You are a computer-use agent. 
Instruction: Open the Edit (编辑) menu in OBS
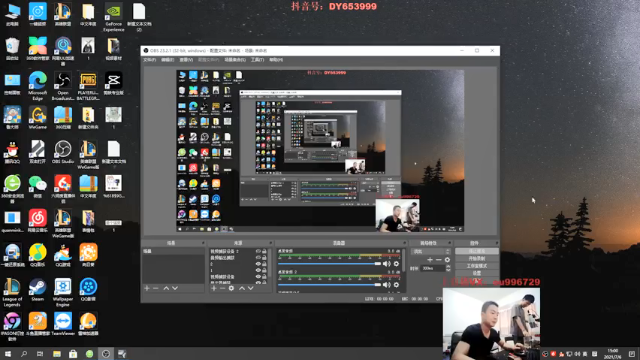pyautogui.click(x=167, y=60)
